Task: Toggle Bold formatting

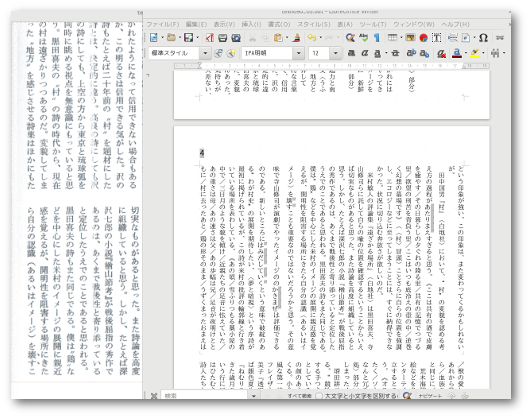Action: coord(351,53)
